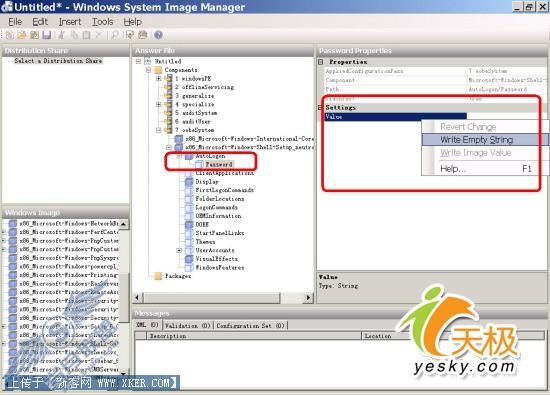
Task: Select the FirstLogonCommands tree item
Action: [x=224, y=190]
